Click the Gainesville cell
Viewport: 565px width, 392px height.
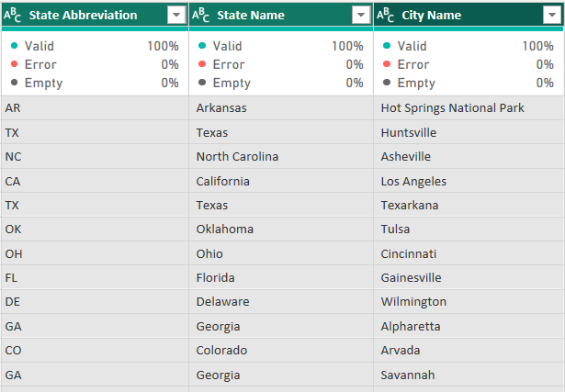[x=469, y=278]
